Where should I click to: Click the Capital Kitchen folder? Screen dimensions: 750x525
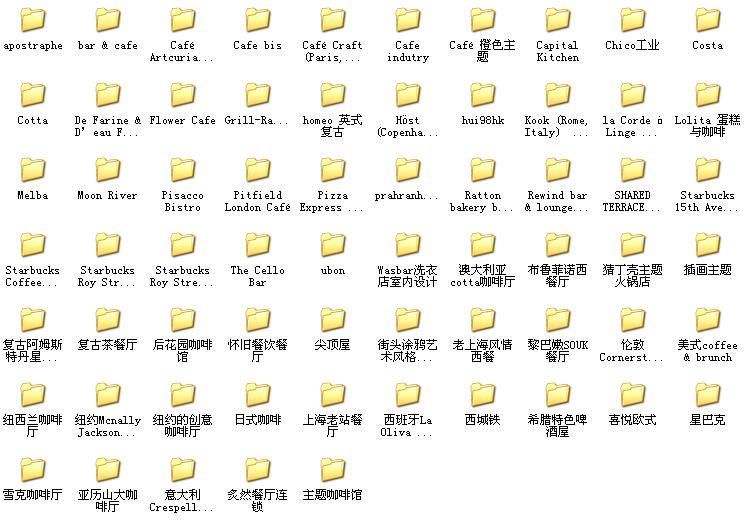[x=558, y=20]
